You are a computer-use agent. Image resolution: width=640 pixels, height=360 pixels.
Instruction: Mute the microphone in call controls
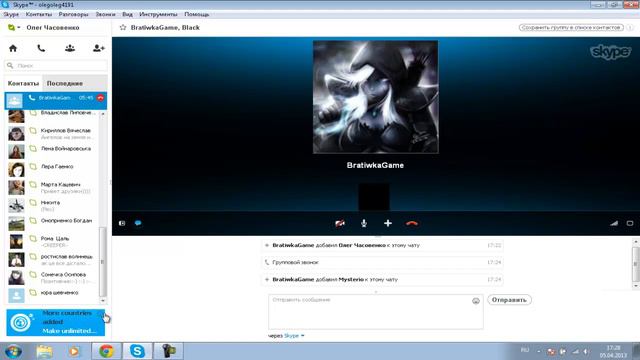pyautogui.click(x=364, y=223)
